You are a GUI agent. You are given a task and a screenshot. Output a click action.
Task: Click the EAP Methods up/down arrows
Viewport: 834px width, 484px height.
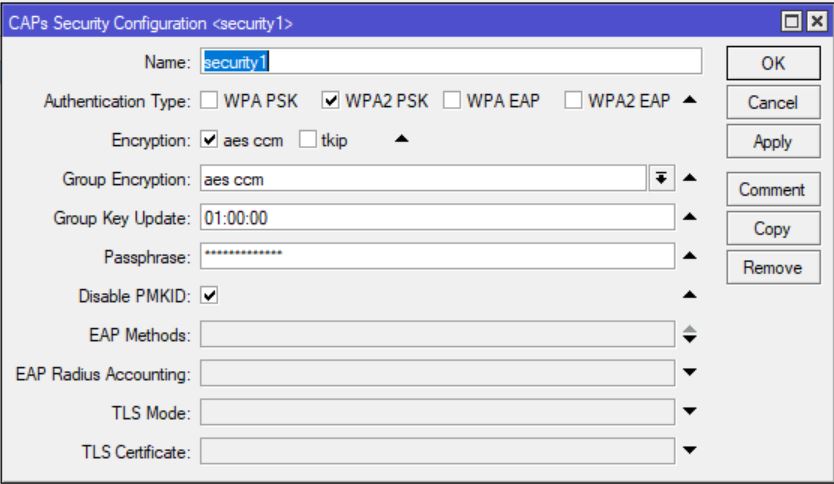[689, 334]
